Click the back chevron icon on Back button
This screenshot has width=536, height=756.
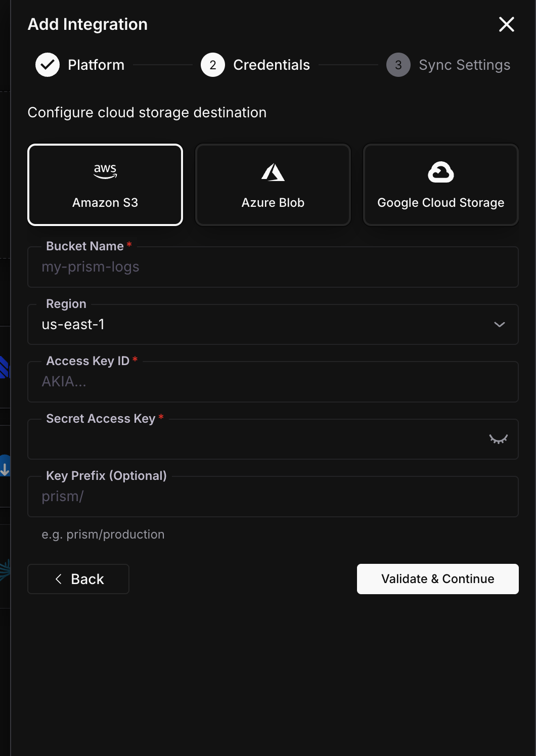point(60,579)
